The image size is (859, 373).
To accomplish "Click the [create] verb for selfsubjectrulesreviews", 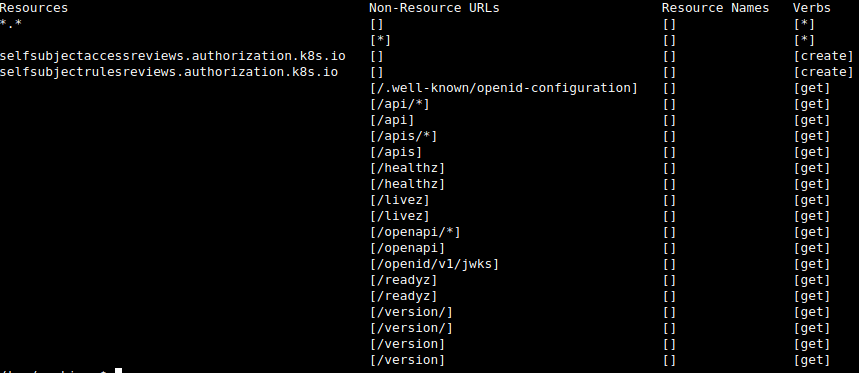I will click(823, 72).
